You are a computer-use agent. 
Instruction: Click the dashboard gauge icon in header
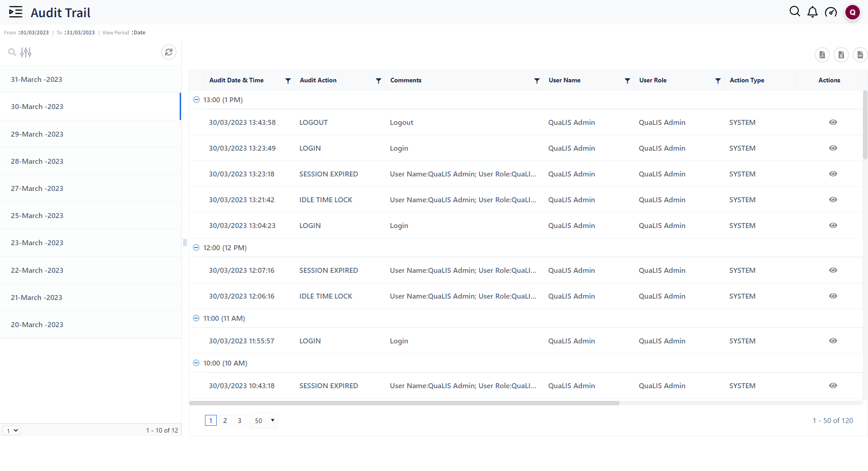pos(830,12)
